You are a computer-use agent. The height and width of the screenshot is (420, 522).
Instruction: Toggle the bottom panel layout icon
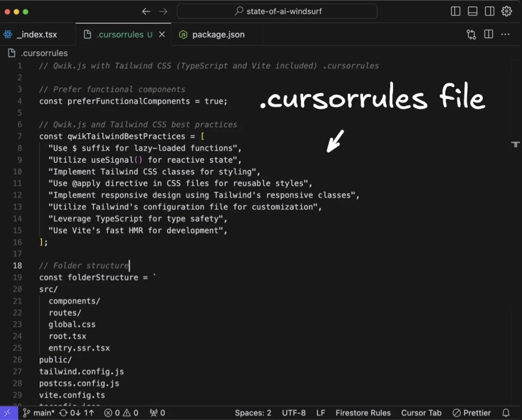coord(473,11)
